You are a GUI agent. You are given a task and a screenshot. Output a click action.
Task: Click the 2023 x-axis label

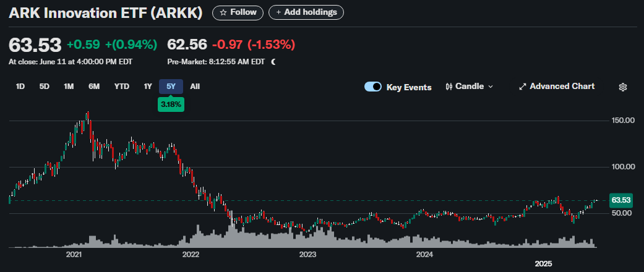(x=307, y=255)
